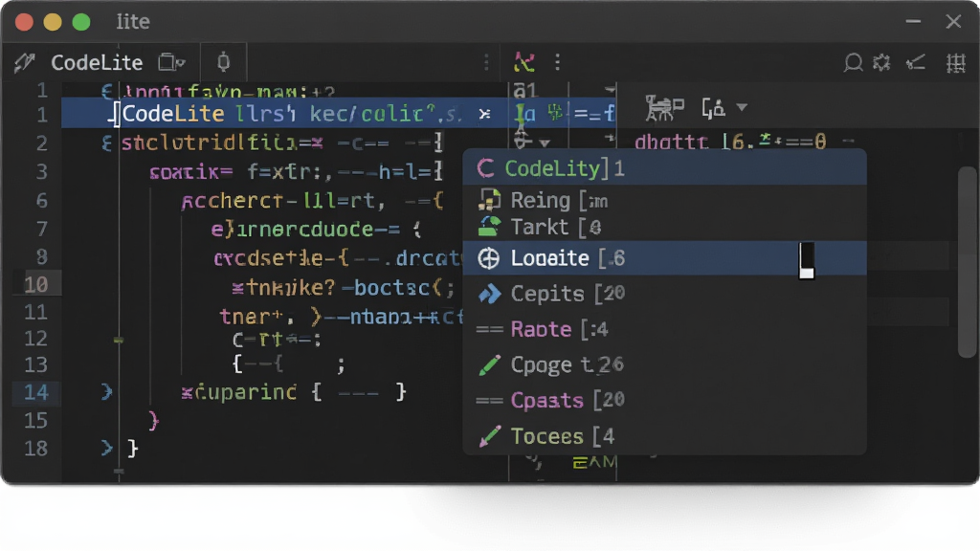Image resolution: width=980 pixels, height=551 pixels.
Task: Select CodeLity entry in completion list
Action: pyautogui.click(x=664, y=168)
